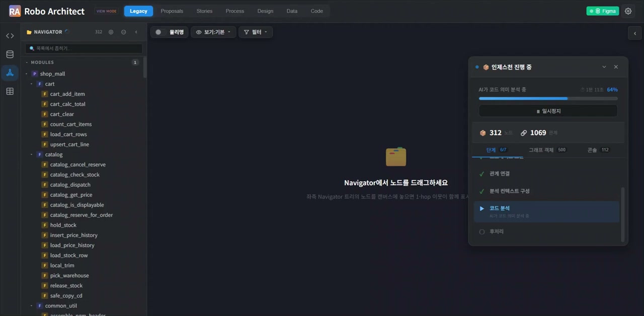Select catalog_check_stock tree item
The image size is (644, 316).
tap(75, 175)
